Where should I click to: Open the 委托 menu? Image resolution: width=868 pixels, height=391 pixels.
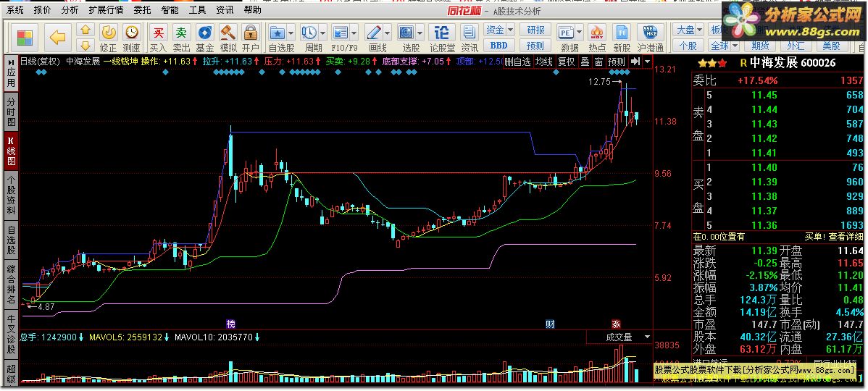point(142,10)
